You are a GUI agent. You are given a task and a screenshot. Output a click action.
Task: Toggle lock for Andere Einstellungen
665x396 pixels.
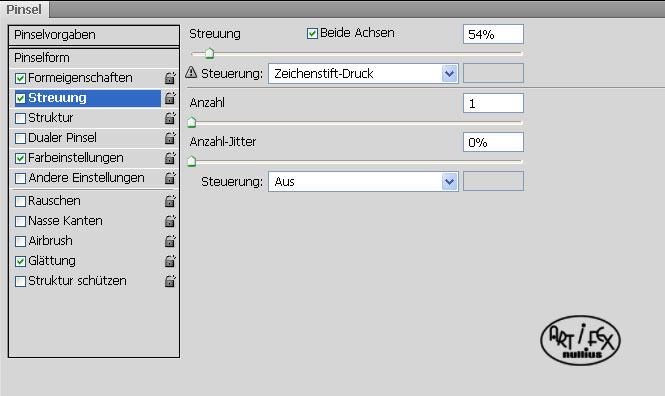170,178
